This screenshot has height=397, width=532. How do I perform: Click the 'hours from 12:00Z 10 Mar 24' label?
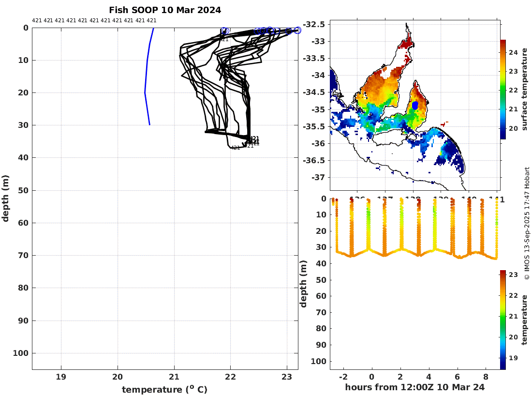pyautogui.click(x=415, y=387)
